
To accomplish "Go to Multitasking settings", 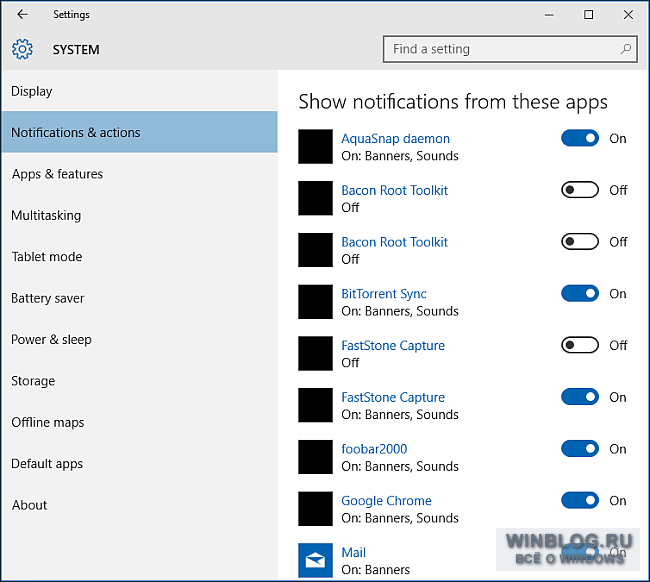I will 139,215.
